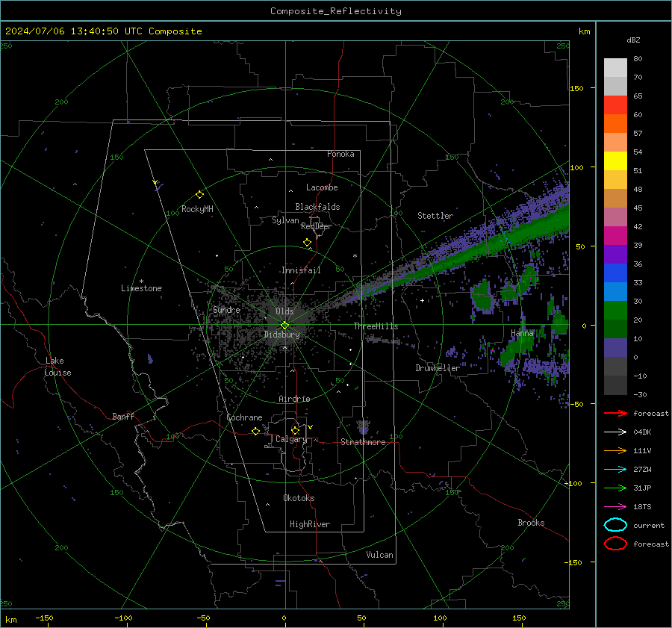Click the Banff label on map
Viewport: 672px width, 628px height.
pyautogui.click(x=123, y=416)
